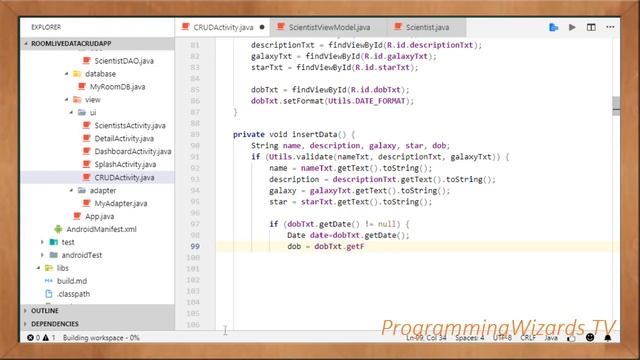Open the more actions ellipsis menu
640x360 pixels.
[x=610, y=27]
